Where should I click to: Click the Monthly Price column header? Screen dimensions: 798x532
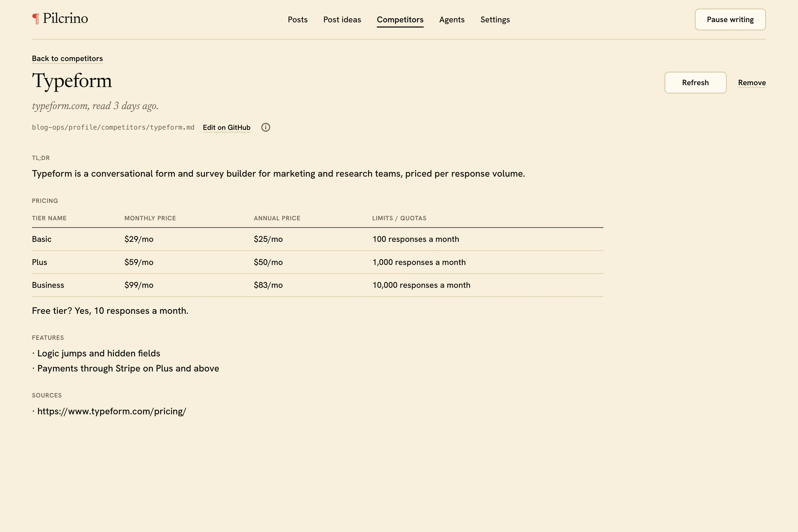click(x=150, y=218)
